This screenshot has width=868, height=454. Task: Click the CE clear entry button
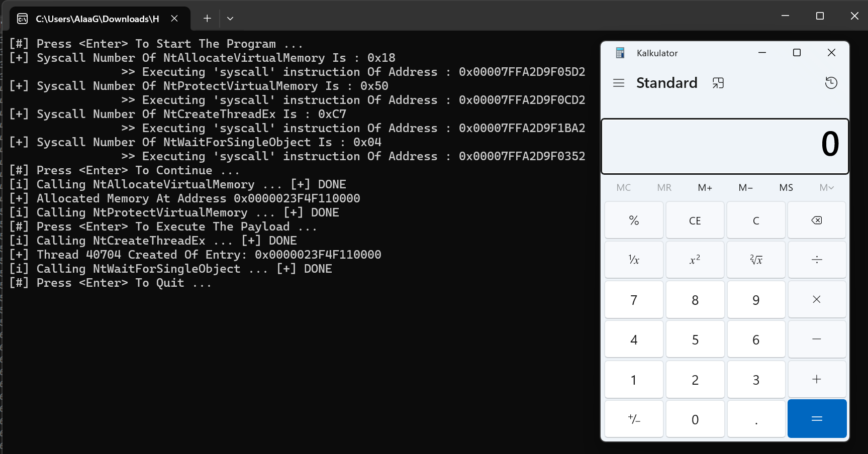pyautogui.click(x=695, y=220)
